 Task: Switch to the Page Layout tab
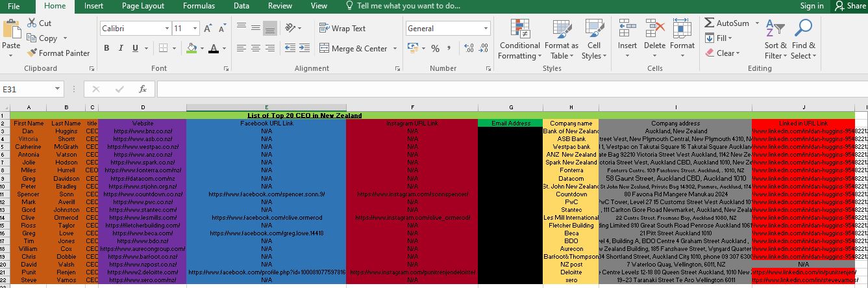[143, 6]
